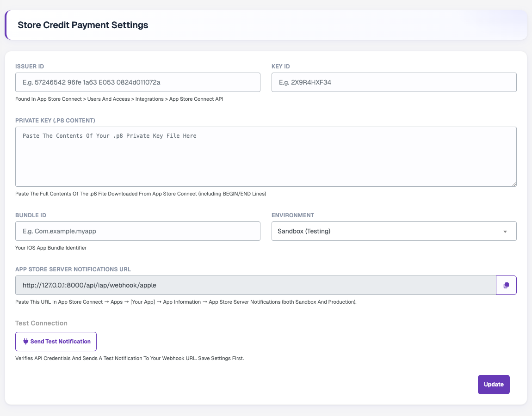Click the Update button

click(494, 385)
